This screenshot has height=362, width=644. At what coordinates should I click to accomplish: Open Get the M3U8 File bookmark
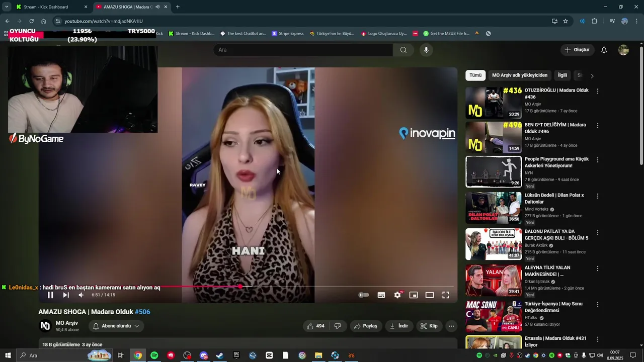(x=446, y=34)
